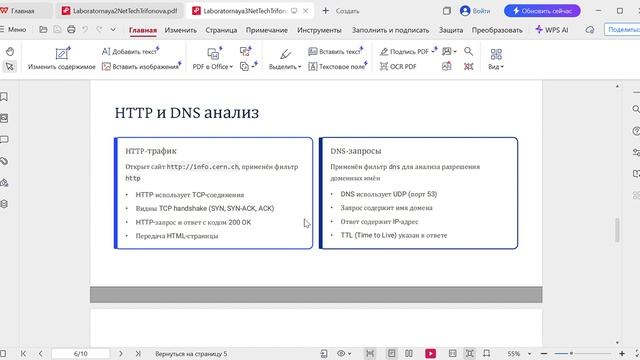Viewport: 640px width, 360px height.
Task: Open the Страница ribbon tab
Action: 221,30
